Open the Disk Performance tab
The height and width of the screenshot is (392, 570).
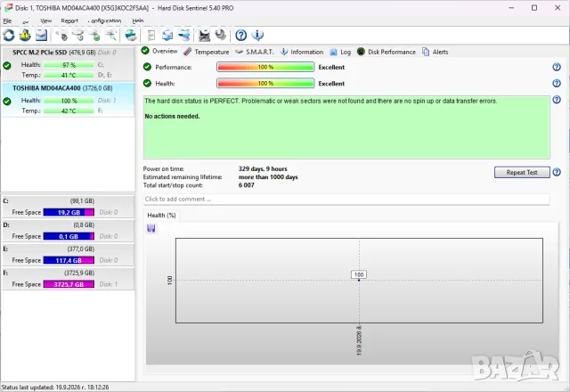(x=386, y=52)
